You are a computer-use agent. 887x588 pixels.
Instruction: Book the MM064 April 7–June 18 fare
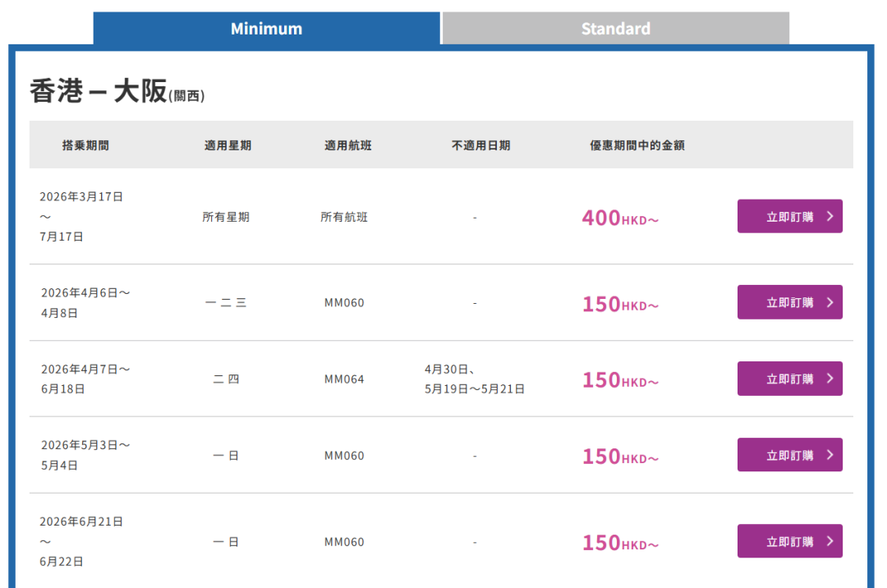790,379
